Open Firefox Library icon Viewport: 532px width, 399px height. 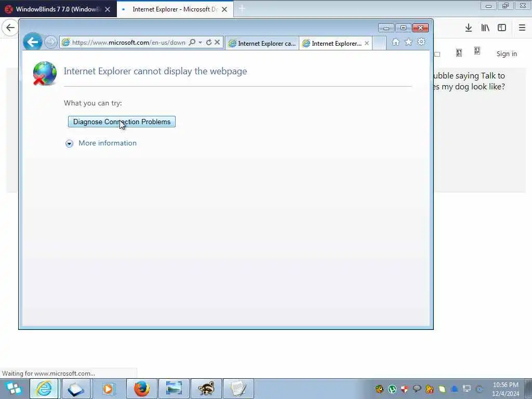(485, 28)
